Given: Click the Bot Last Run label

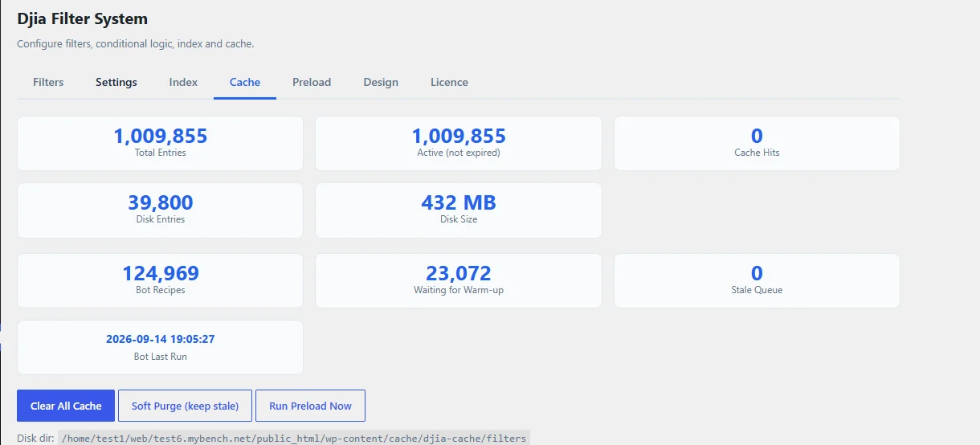Looking at the screenshot, I should click(x=161, y=356).
